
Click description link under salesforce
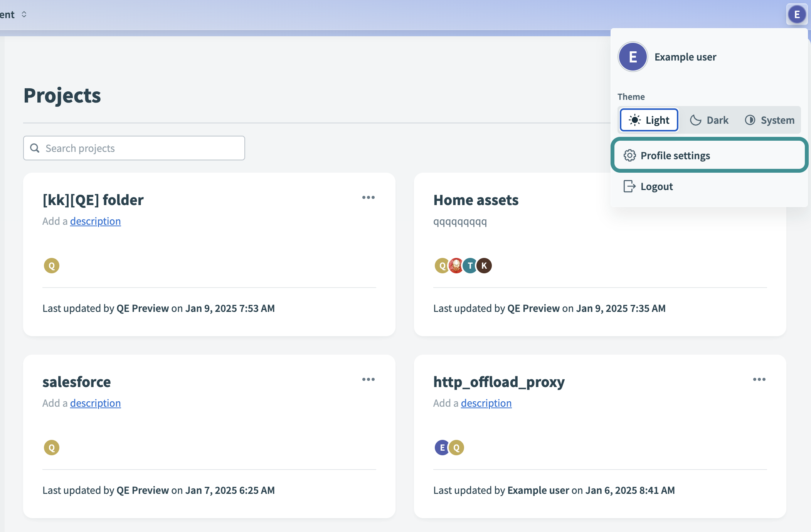[x=95, y=403]
